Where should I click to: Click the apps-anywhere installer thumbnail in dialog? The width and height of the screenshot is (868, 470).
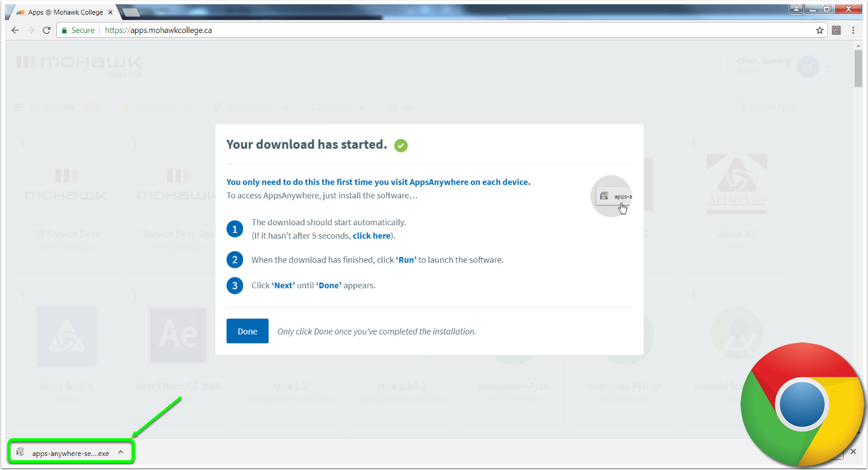click(x=612, y=197)
